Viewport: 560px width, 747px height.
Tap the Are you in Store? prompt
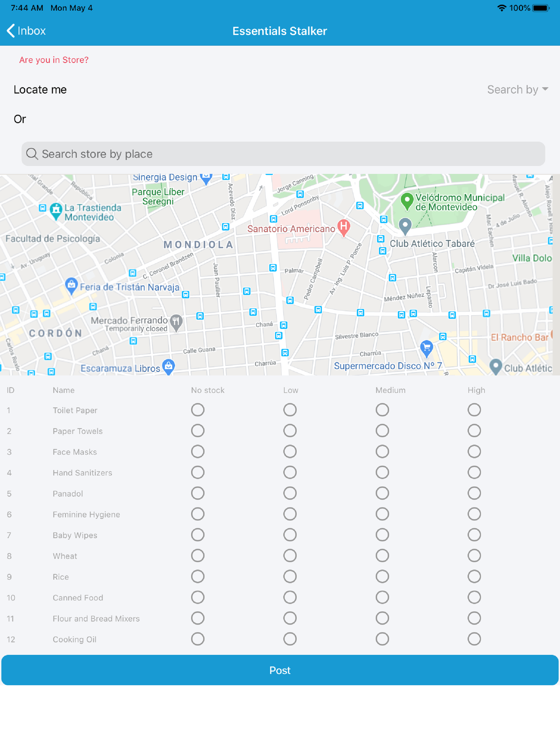coord(54,60)
